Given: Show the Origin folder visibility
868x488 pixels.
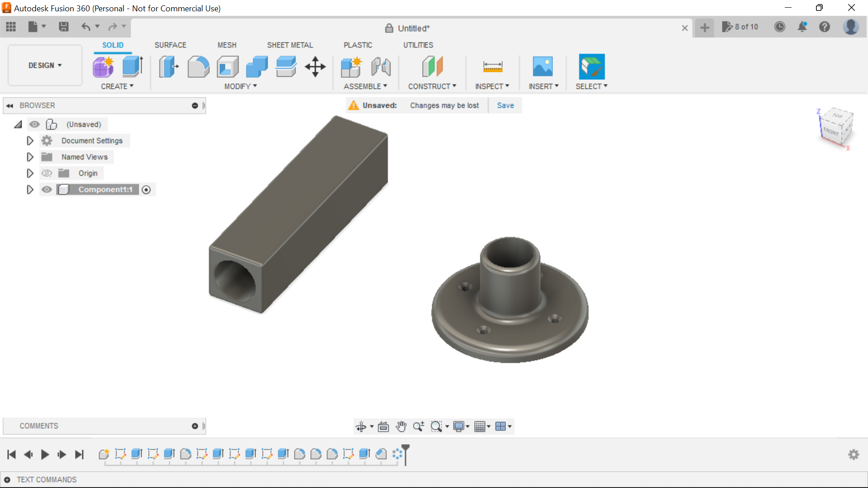Looking at the screenshot, I should 47,173.
